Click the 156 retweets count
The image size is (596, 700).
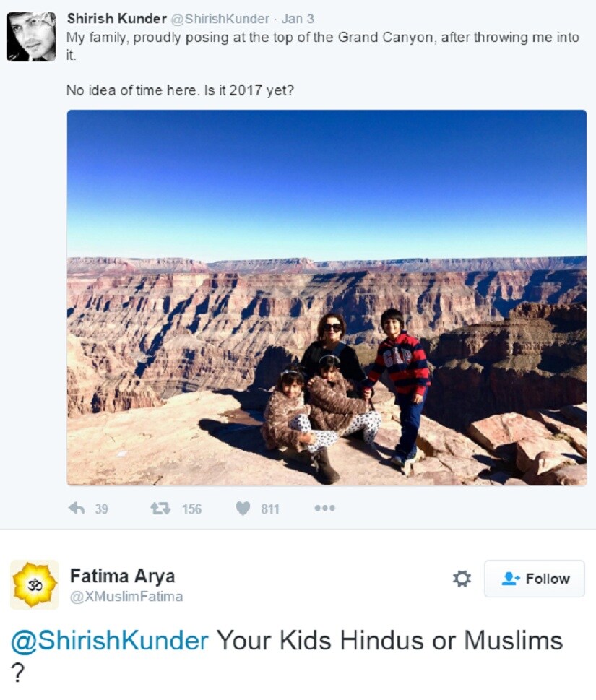192,509
